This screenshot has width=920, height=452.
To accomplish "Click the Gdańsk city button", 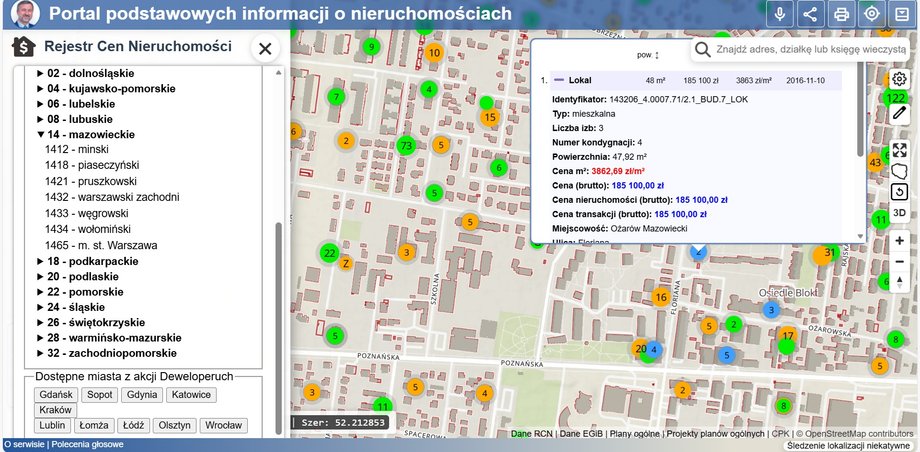I will pyautogui.click(x=57, y=395).
